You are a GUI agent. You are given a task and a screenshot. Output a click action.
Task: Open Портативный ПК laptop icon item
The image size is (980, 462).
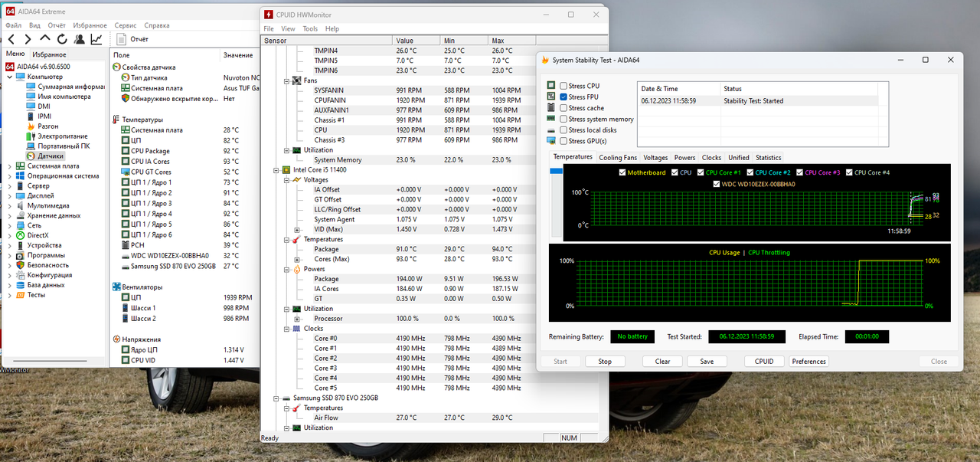click(31, 146)
